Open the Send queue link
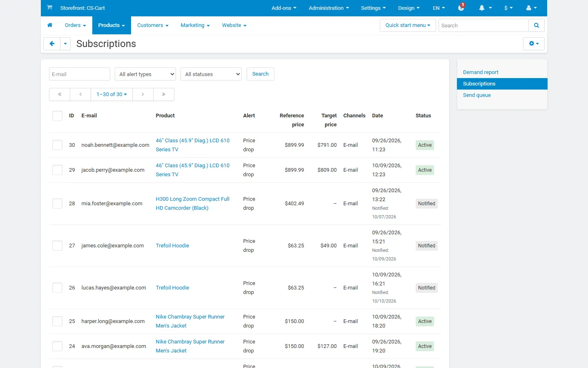This screenshot has height=368, width=588. click(x=477, y=95)
